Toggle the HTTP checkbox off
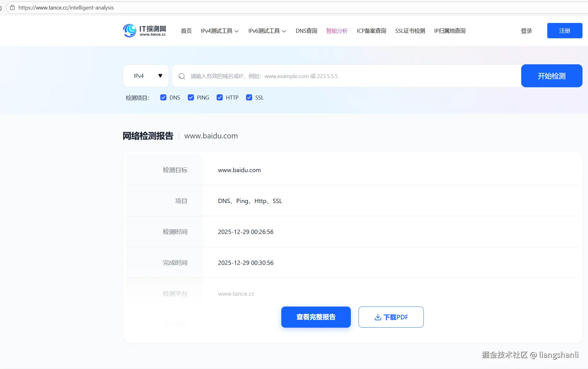The width and height of the screenshot is (588, 369). pos(220,97)
